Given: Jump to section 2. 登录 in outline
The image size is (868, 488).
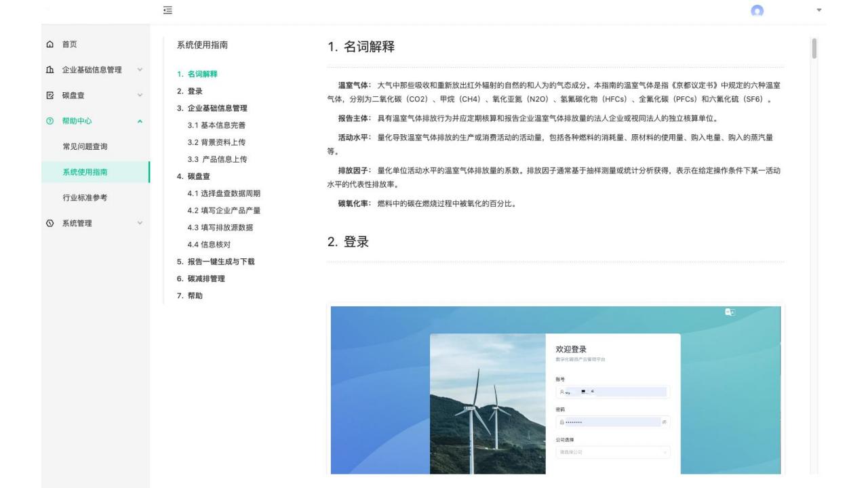Looking at the screenshot, I should click(189, 91).
